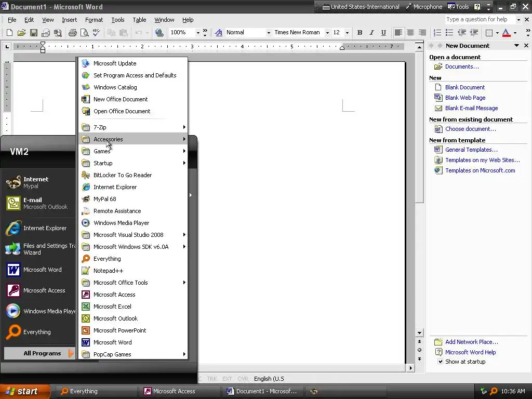532x399 pixels.
Task: Click the vertical scrollbar down arrow
Action: [x=419, y=333]
